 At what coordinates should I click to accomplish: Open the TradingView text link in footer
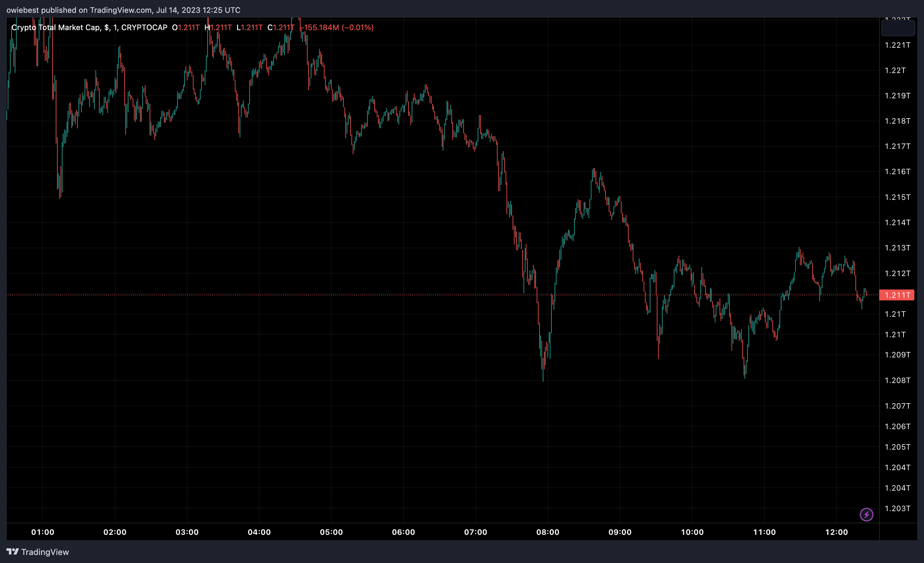click(x=45, y=552)
